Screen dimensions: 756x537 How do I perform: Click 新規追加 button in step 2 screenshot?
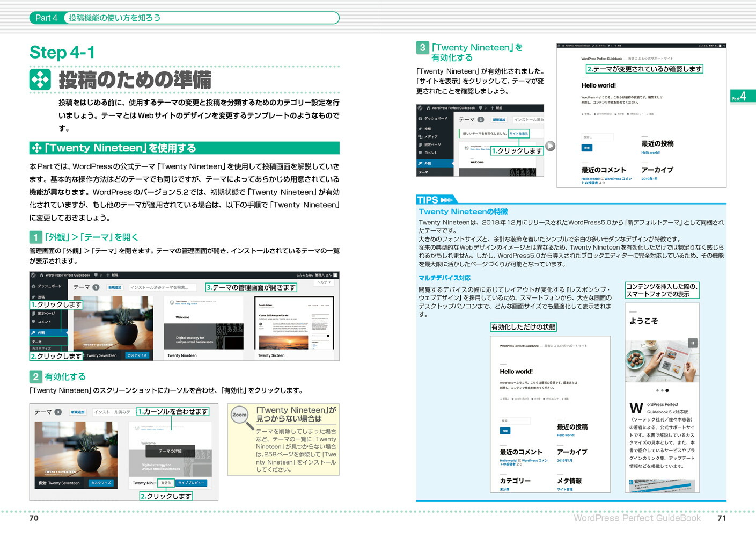[x=78, y=412]
